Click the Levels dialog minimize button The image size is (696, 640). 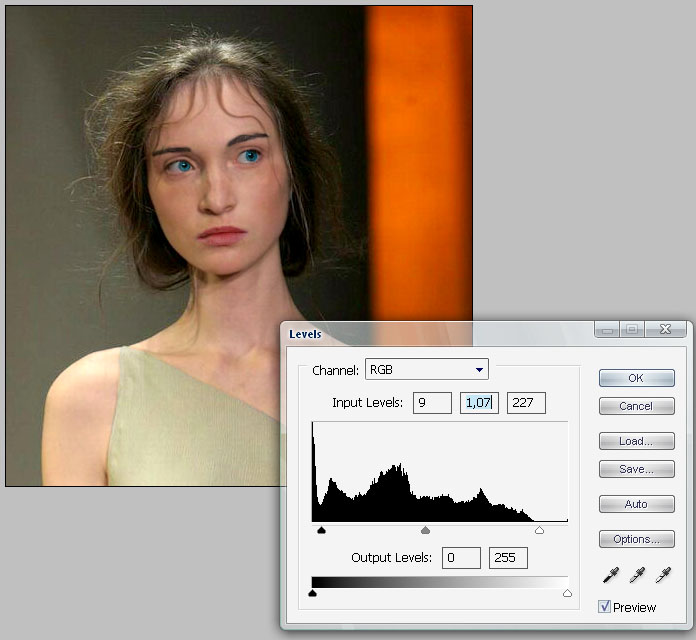click(x=607, y=329)
